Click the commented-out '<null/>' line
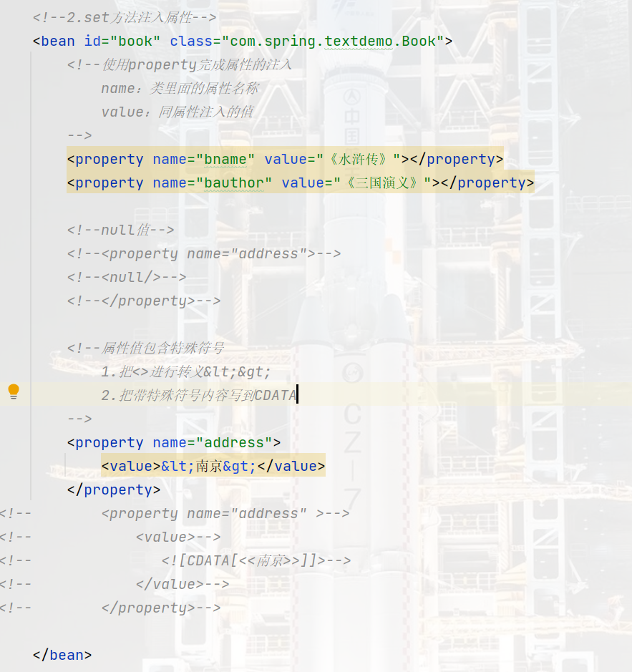The width and height of the screenshot is (632, 672). [x=127, y=277]
